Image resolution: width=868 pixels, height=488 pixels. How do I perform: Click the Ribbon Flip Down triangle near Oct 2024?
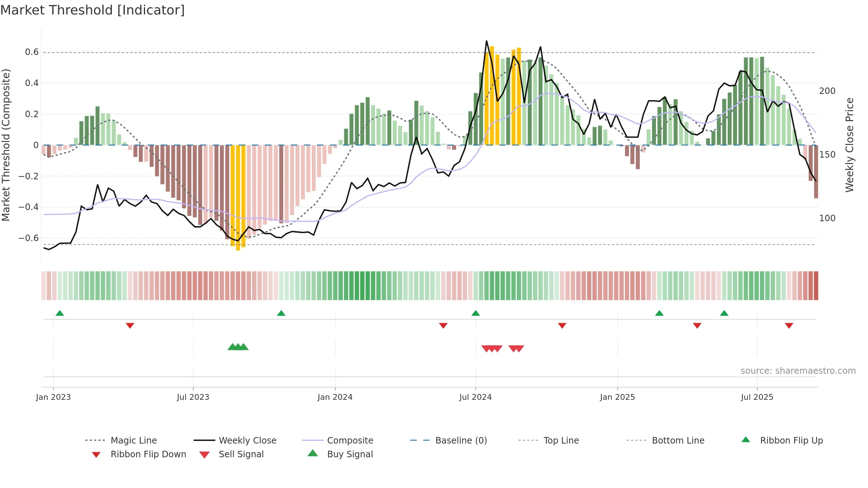pyautogui.click(x=562, y=326)
